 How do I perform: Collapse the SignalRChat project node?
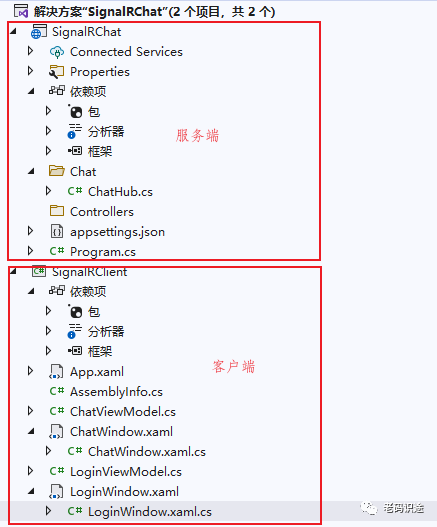coord(13,32)
